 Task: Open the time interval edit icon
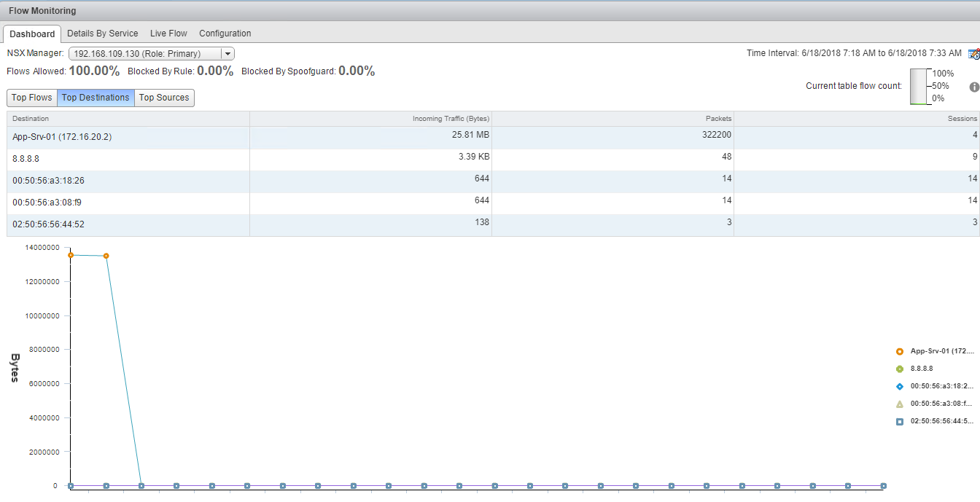point(973,54)
